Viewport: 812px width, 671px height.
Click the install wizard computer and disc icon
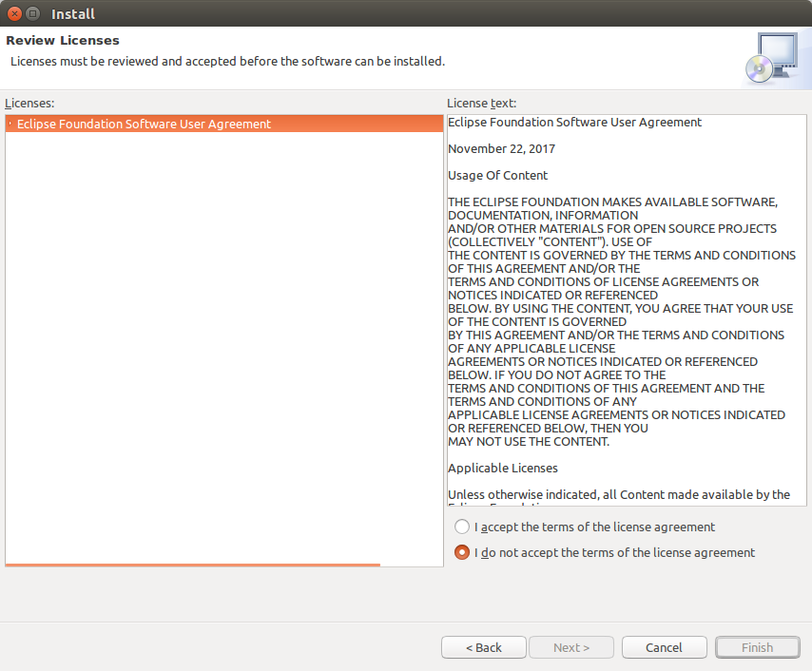pos(772,58)
